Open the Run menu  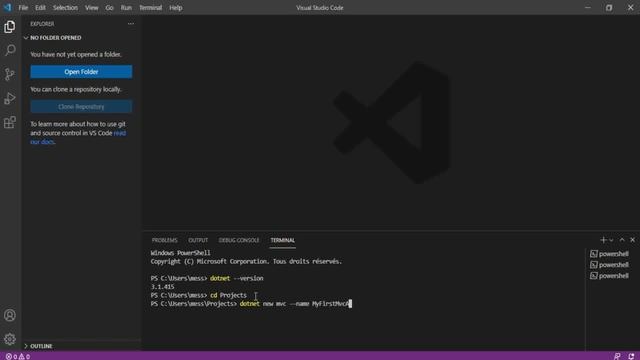click(126, 8)
